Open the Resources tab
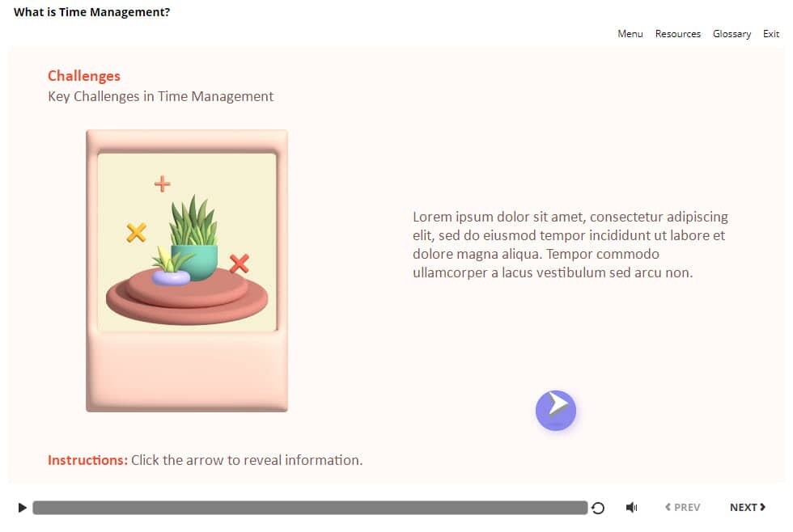 [x=677, y=34]
